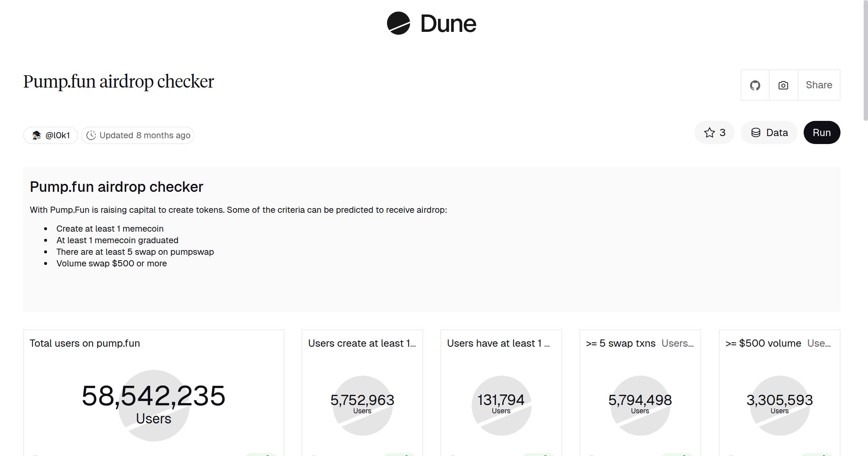This screenshot has height=456, width=868.
Task: Toggle the star to favorite the dashboard
Action: (x=710, y=132)
